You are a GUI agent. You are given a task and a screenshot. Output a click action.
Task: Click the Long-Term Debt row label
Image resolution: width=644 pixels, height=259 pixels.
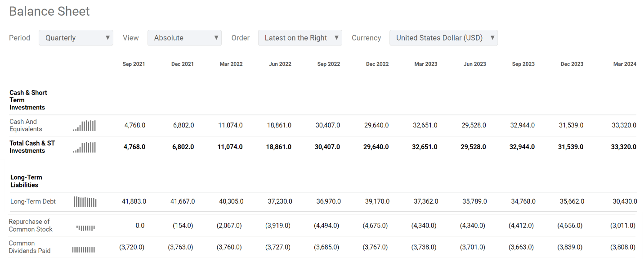click(x=33, y=201)
